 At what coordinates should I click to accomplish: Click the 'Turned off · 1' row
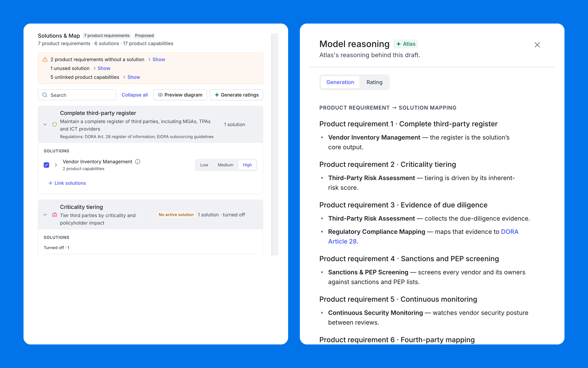tap(57, 248)
